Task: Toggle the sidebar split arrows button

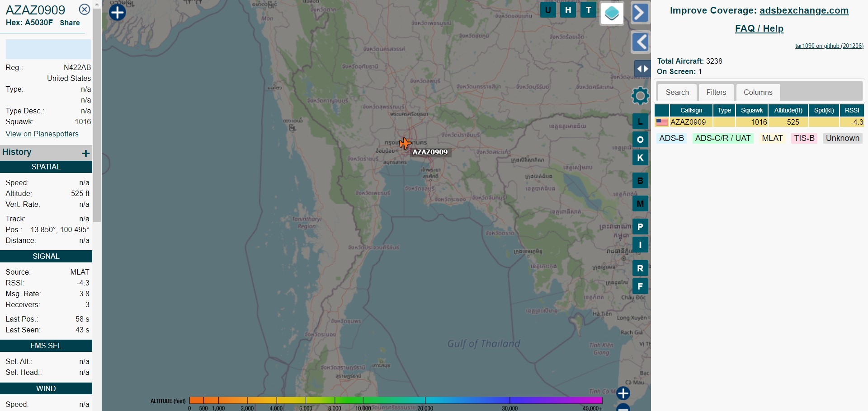Action: click(x=642, y=69)
